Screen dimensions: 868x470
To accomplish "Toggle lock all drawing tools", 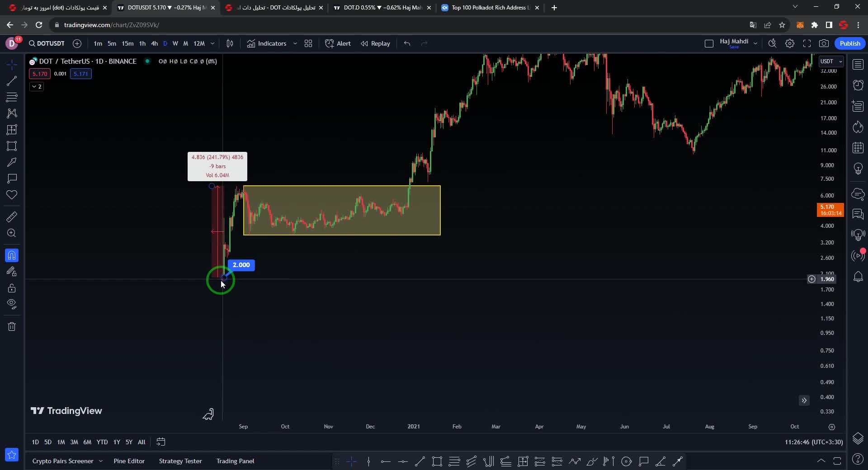I will (x=12, y=288).
